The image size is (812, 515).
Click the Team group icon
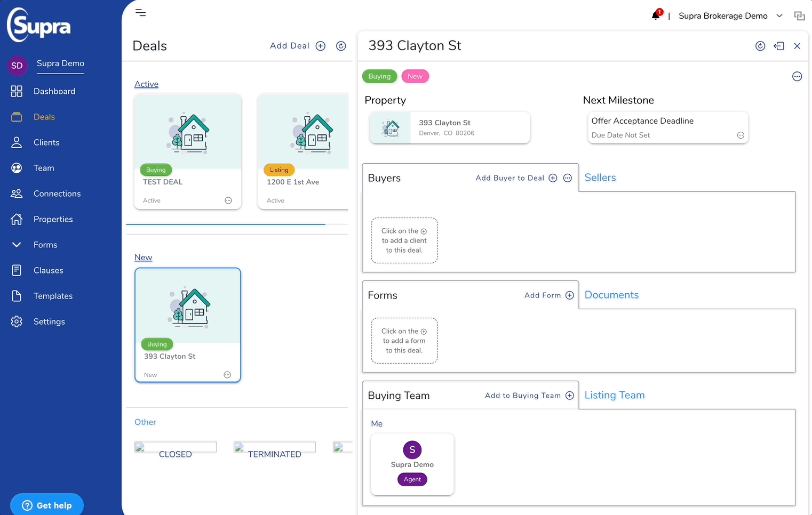point(17,168)
